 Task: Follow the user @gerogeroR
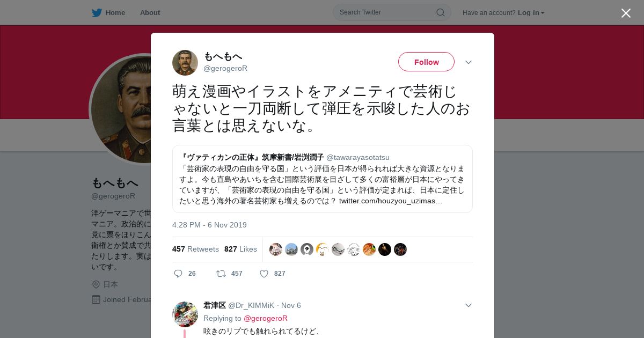pyautogui.click(x=426, y=62)
